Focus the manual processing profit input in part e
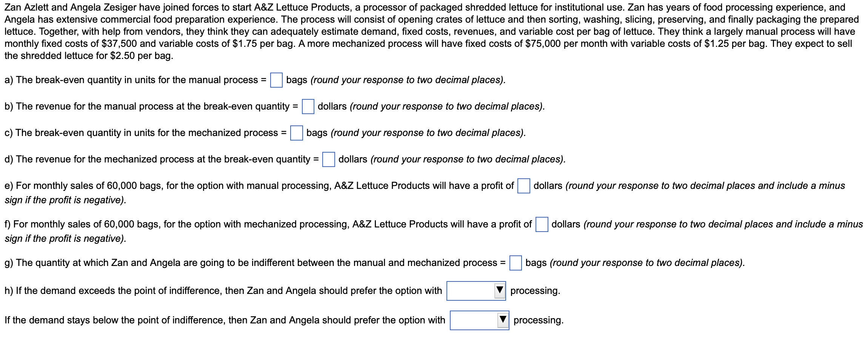 pyautogui.click(x=523, y=186)
